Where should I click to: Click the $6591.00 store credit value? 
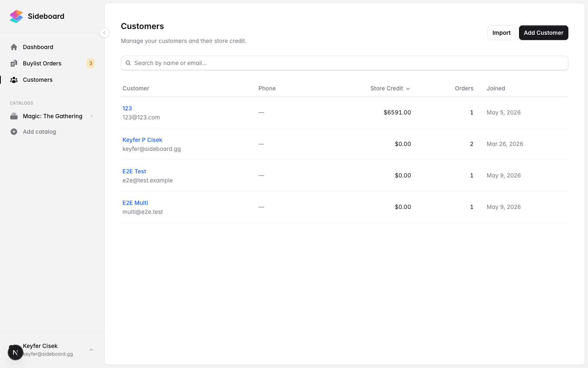(397, 112)
